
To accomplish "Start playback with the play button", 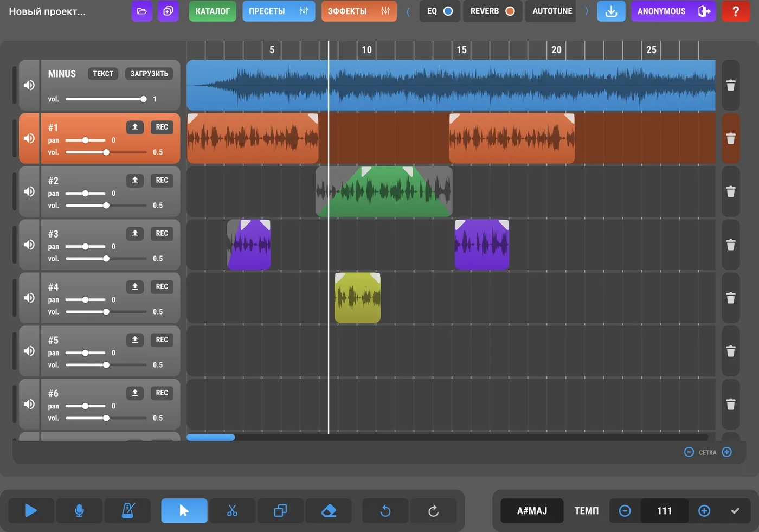I will coord(31,511).
